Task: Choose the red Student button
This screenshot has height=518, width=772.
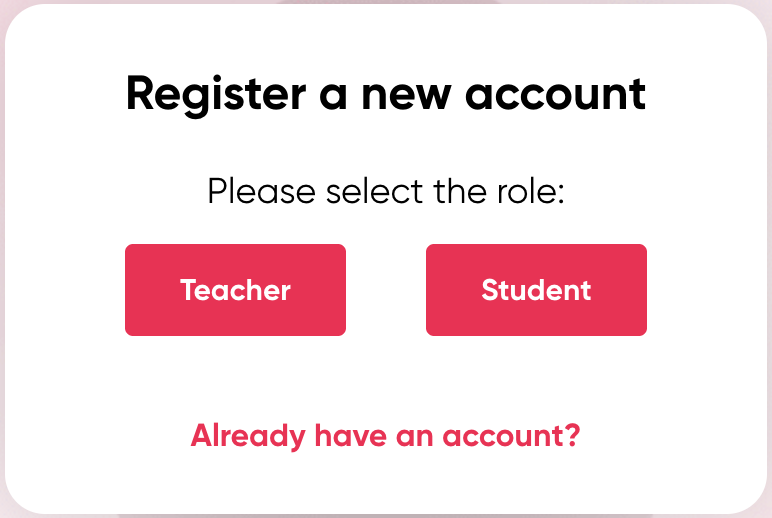Action: point(536,290)
